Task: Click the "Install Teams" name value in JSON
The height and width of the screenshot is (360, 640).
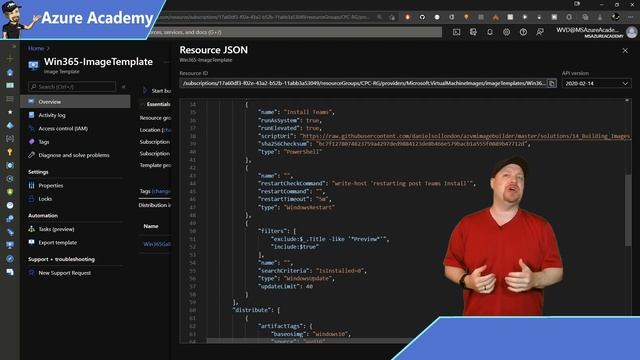Action: [x=309, y=112]
